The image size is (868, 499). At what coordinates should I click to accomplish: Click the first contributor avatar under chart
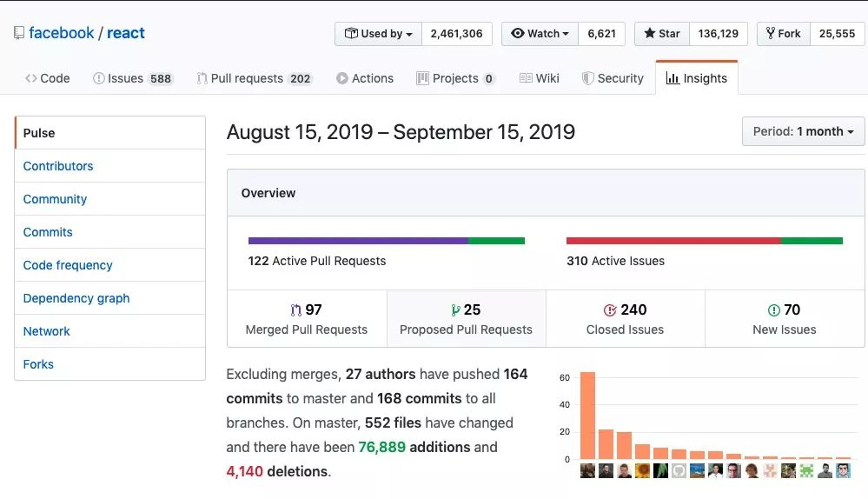(587, 470)
